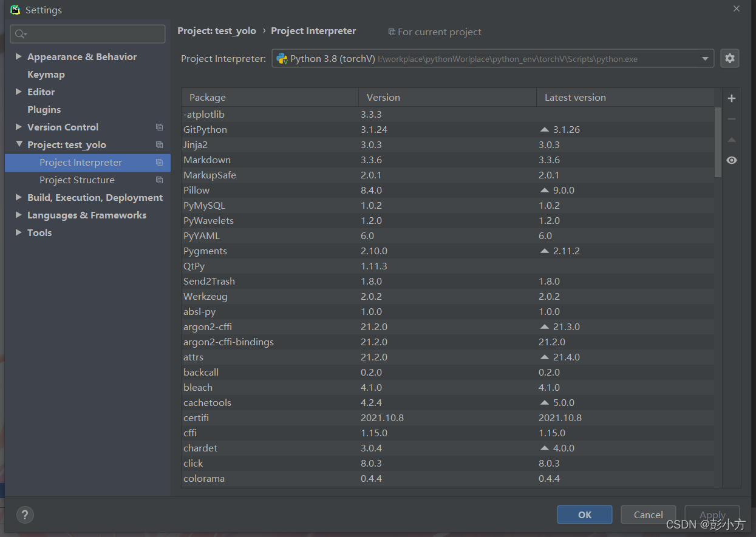Select the absl-py package row
Image resolution: width=756 pixels, height=537 pixels.
pos(448,312)
